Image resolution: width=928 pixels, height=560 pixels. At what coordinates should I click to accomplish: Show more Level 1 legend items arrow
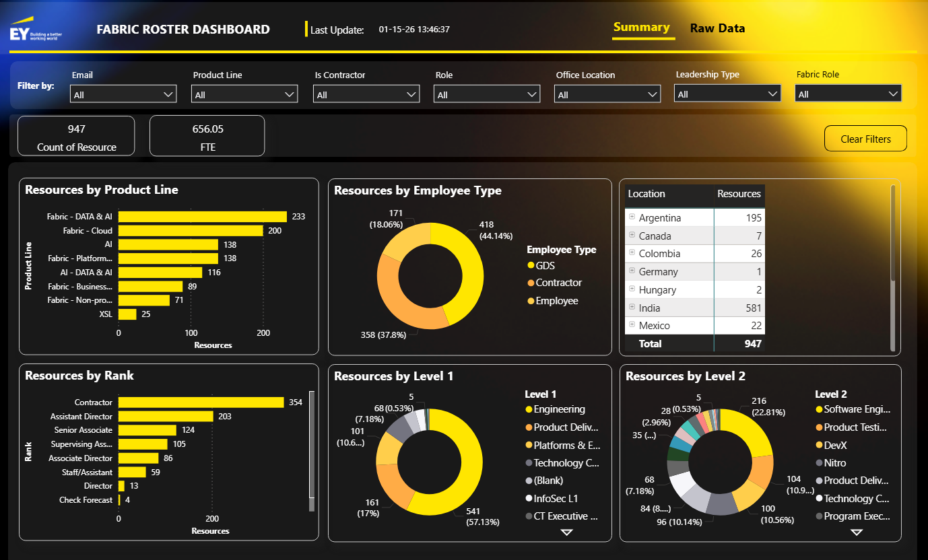click(x=566, y=532)
